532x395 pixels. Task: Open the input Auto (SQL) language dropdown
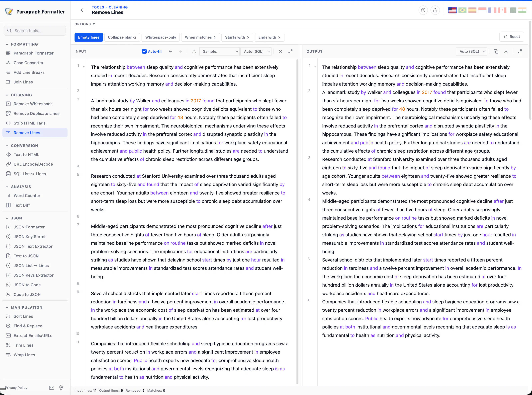[x=256, y=51]
